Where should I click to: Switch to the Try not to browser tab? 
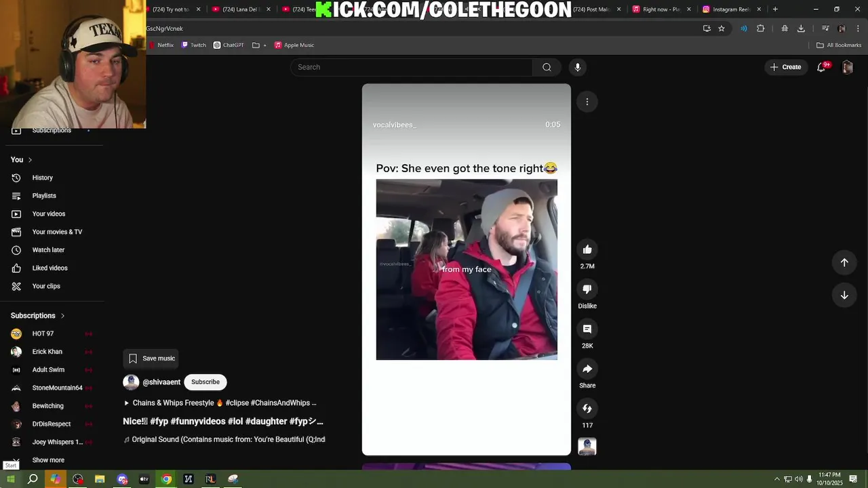click(x=171, y=9)
